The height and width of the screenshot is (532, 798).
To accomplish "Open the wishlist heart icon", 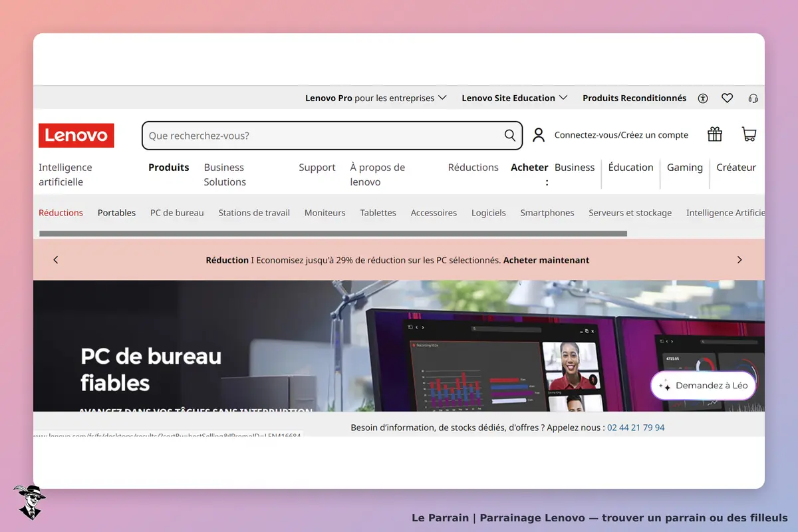I will [728, 98].
